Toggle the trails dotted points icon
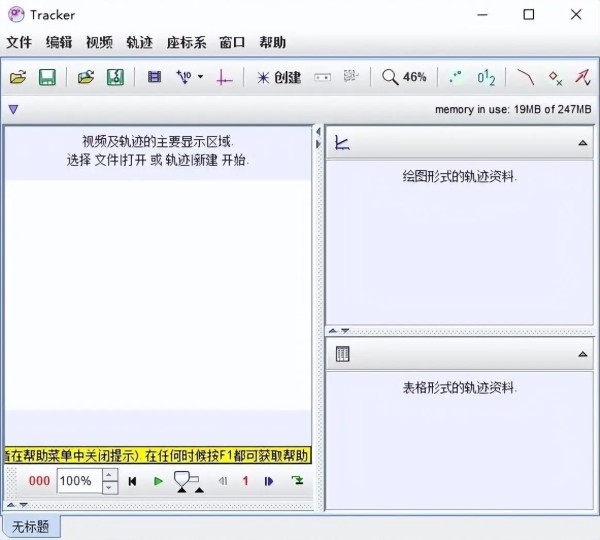This screenshot has width=600, height=540. pyautogui.click(x=455, y=77)
